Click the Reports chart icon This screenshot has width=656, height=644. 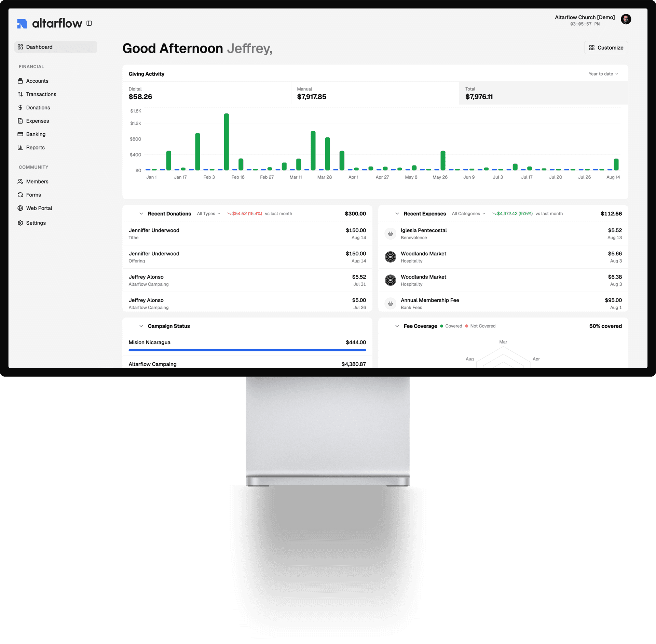pyautogui.click(x=20, y=148)
